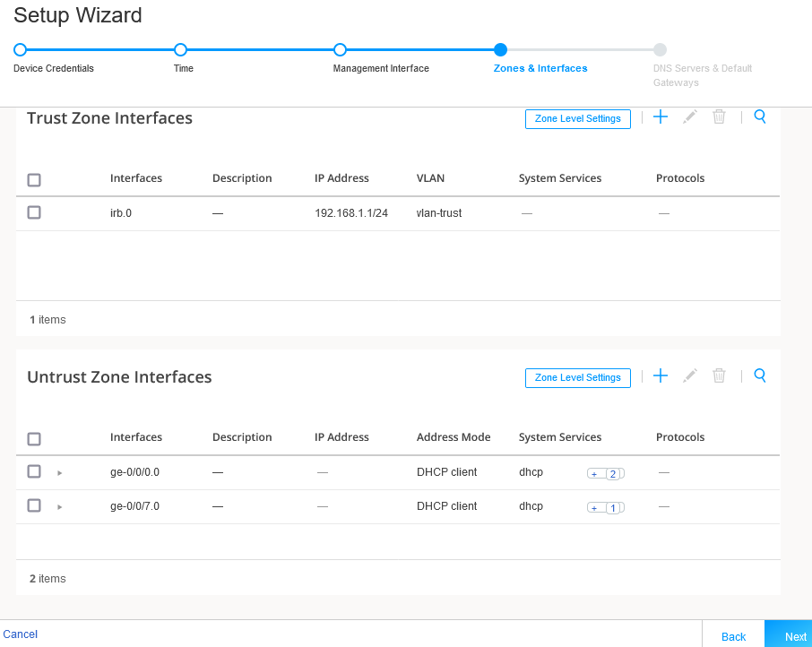Viewport: 812px width, 647px height.
Task: Open search in Trust Zone Interfaces
Action: (759, 116)
